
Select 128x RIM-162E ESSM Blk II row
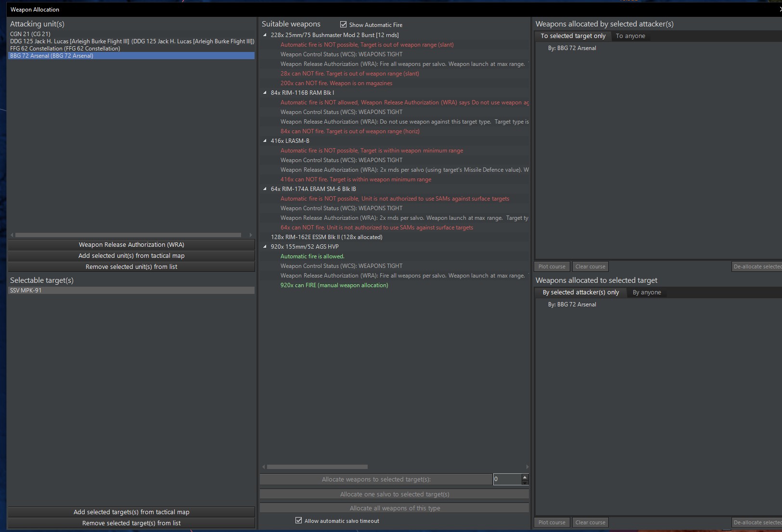point(326,237)
